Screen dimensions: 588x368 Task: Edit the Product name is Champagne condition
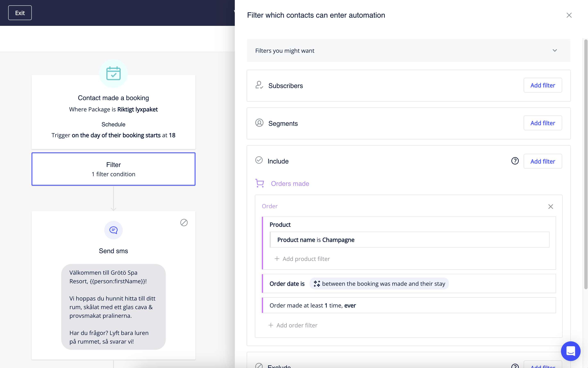click(409, 240)
